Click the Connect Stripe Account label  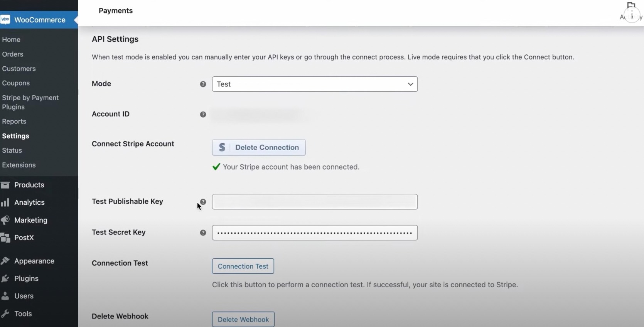pyautogui.click(x=133, y=144)
